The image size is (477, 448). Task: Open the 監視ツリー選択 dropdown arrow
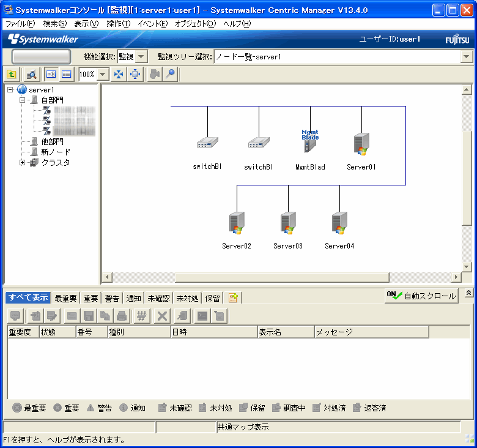tap(467, 56)
